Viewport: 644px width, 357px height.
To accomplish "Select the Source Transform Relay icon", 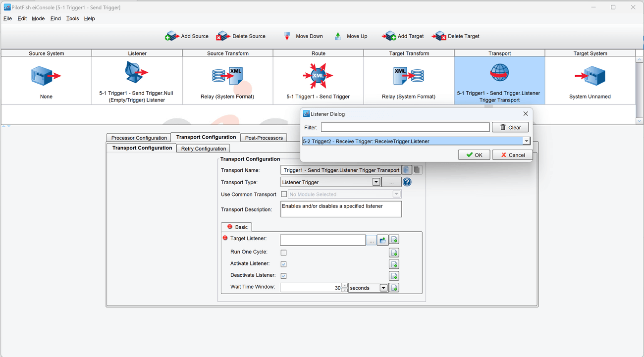I will [x=227, y=76].
